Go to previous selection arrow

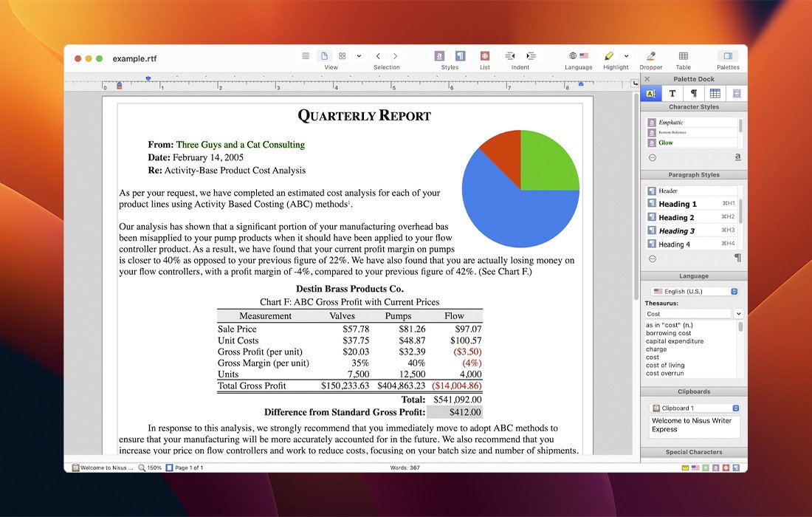[378, 56]
